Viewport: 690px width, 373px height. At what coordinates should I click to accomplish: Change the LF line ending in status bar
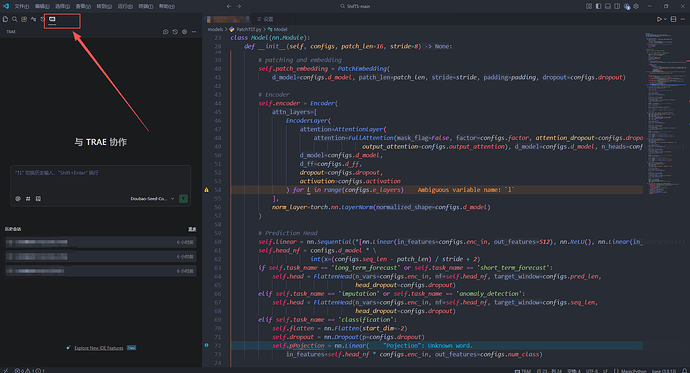(605, 370)
